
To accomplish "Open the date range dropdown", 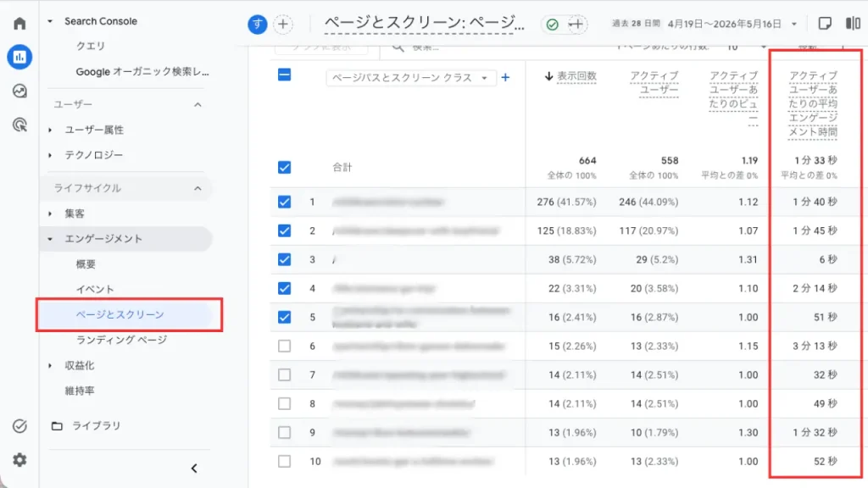I will point(793,25).
